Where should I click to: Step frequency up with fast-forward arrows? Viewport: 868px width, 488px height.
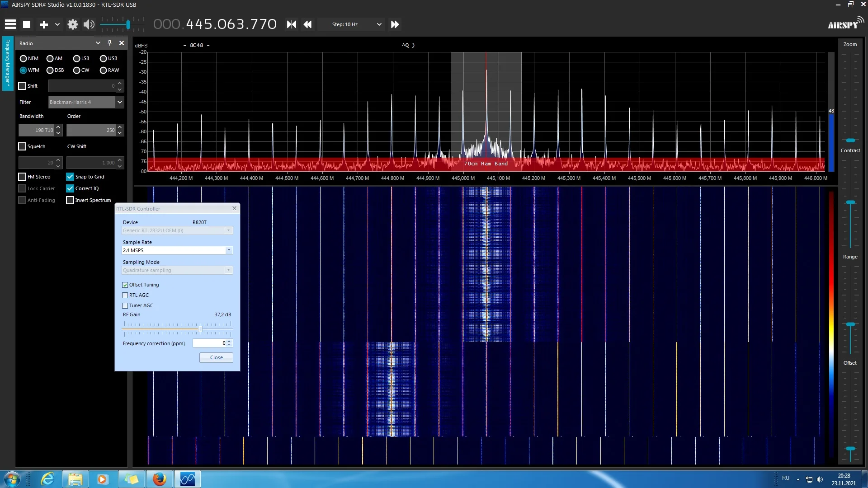[395, 24]
